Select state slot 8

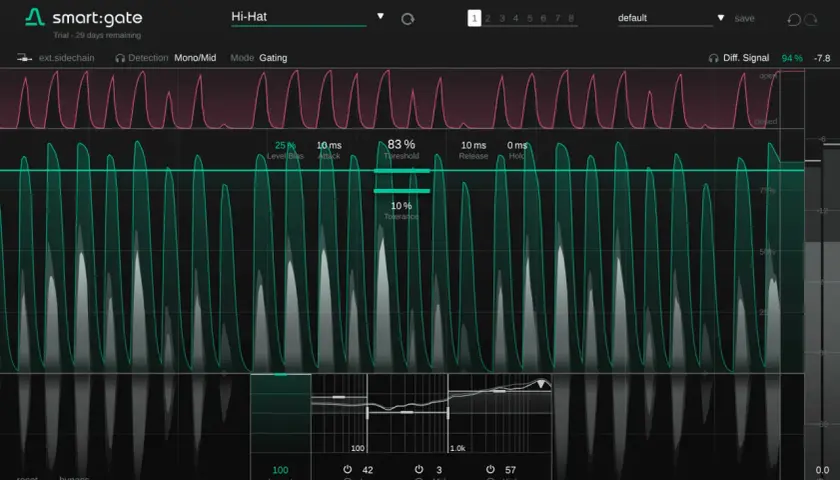click(x=571, y=18)
